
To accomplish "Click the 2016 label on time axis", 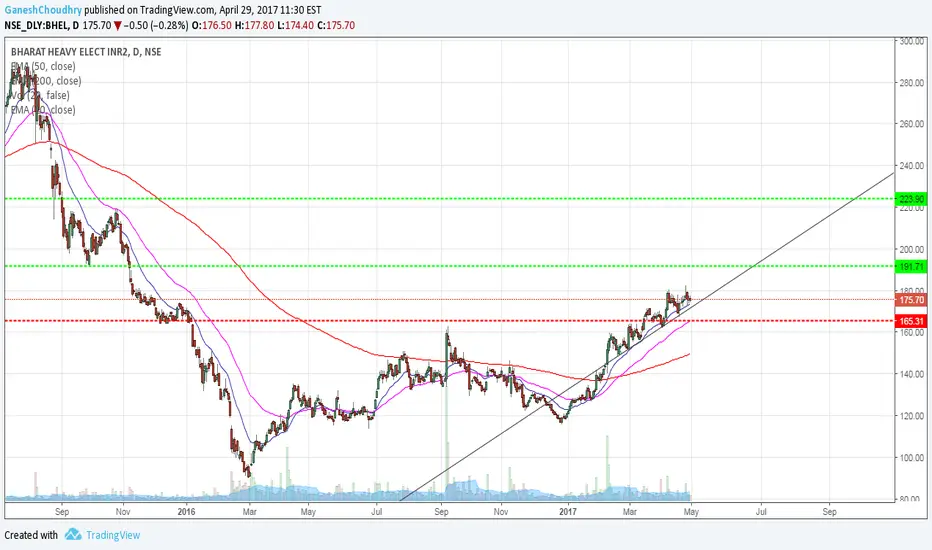I will 186,511.
